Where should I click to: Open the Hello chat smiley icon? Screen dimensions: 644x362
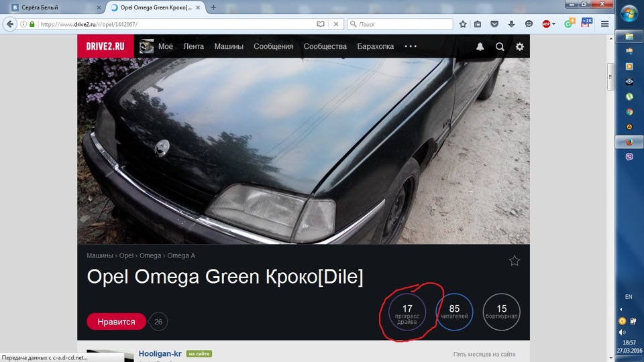pos(529,24)
